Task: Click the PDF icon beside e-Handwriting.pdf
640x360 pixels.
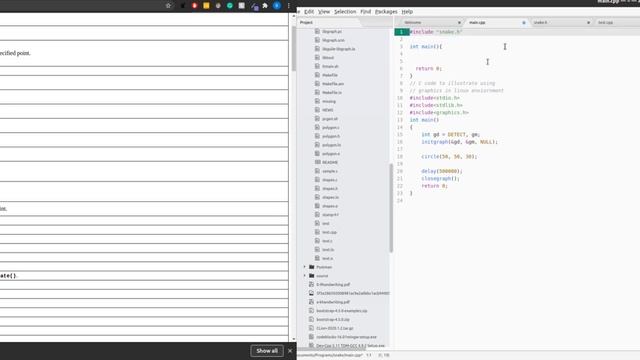Action: pos(311,302)
